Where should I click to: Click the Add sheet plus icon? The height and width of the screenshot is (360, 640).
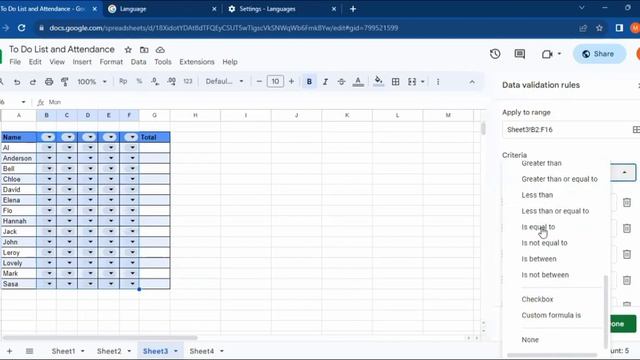pos(9,351)
